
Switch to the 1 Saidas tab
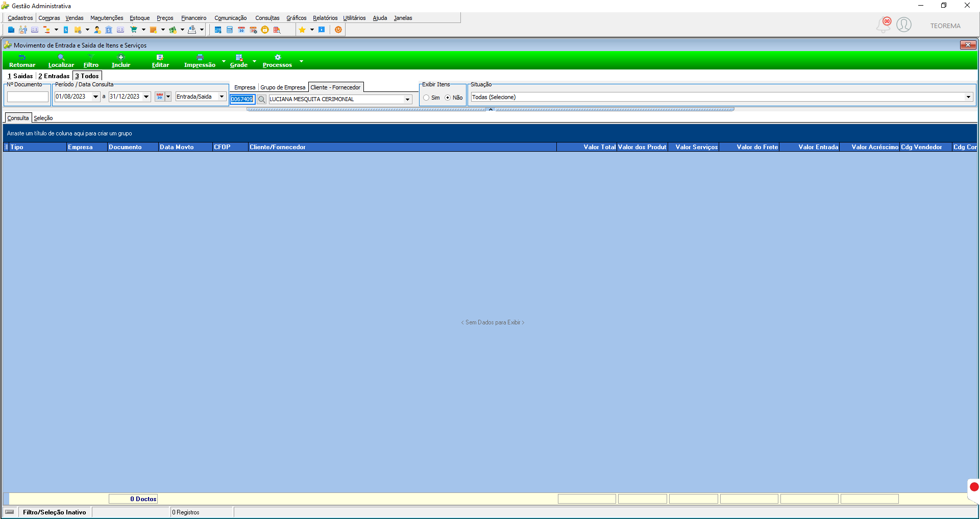click(x=20, y=76)
